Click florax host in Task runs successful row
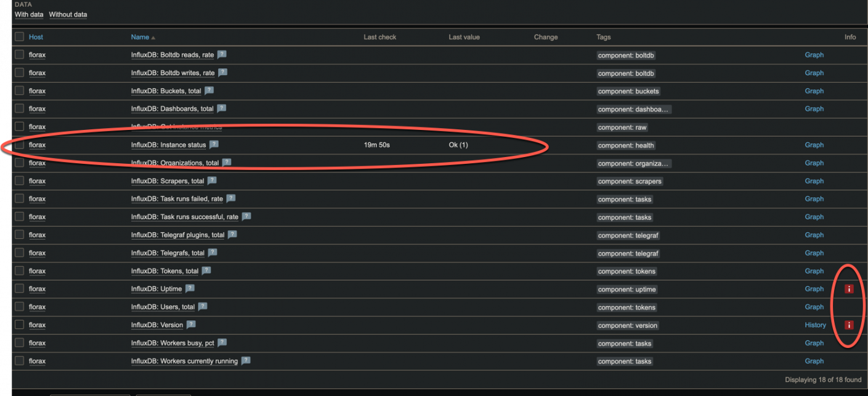Screen dimensions: 868x396 coord(37,217)
